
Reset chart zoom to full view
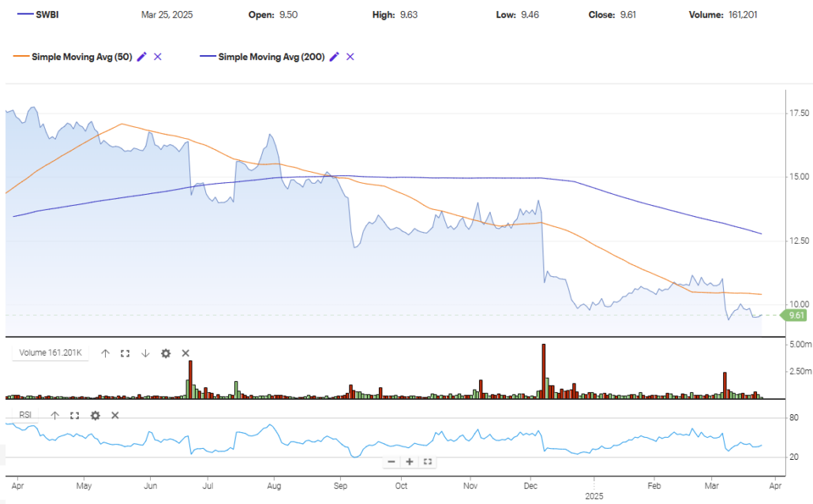[x=428, y=461]
